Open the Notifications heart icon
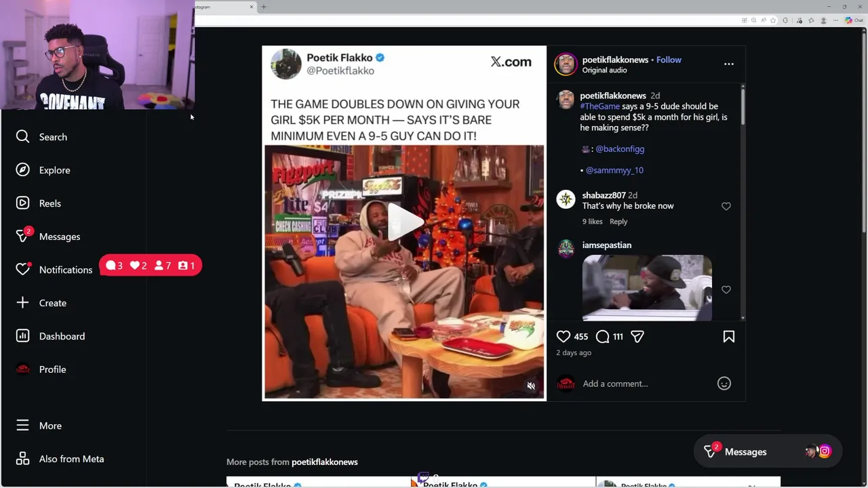This screenshot has height=488, width=868. tap(22, 270)
